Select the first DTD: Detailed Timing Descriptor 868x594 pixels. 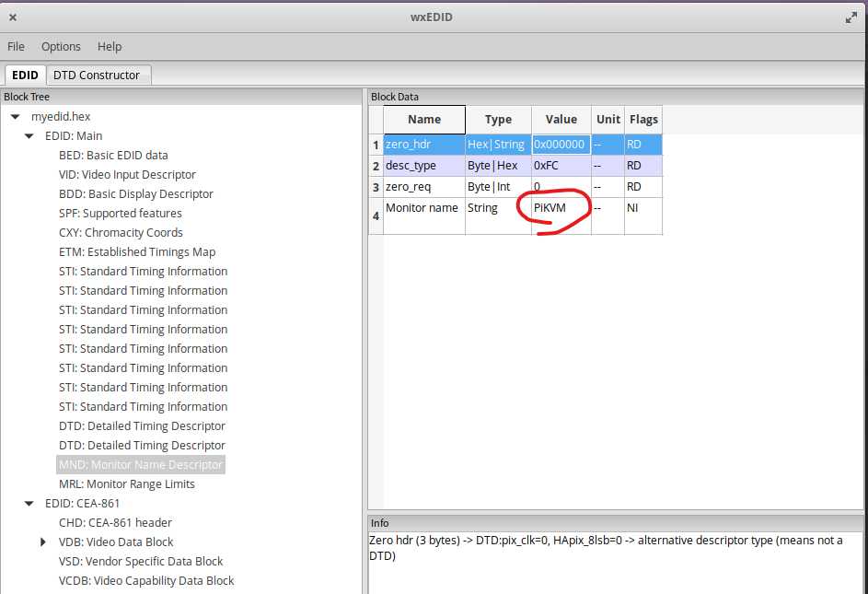coord(142,426)
